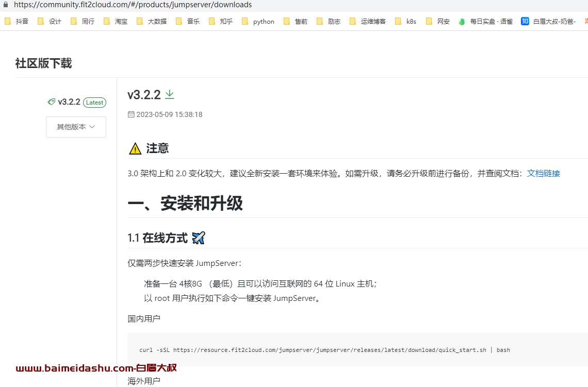Open the 白眉大叔-奶爸 Zhihu bookmark

(549, 21)
